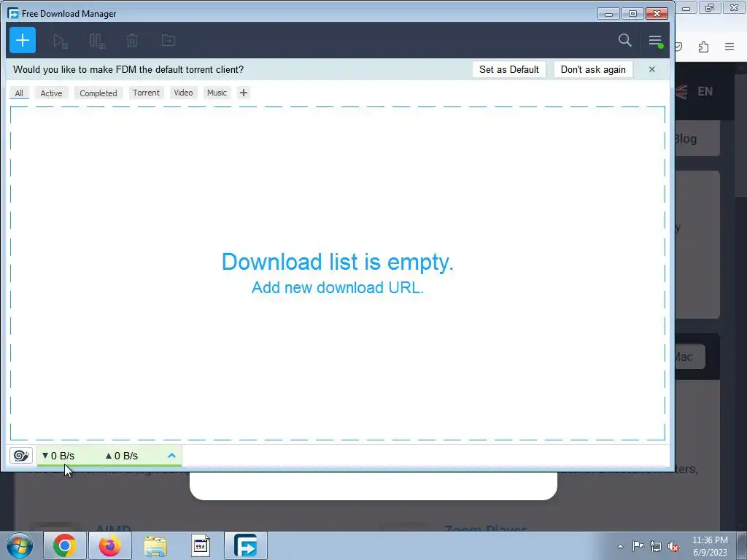Click the Free Download Manager taskbar icon
Screen dimensions: 747x560
tap(245, 545)
